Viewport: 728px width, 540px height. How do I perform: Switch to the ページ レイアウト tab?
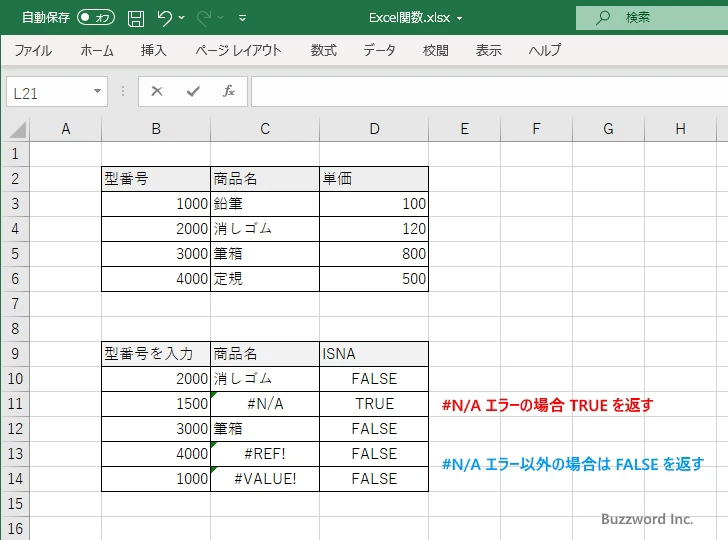[238, 50]
